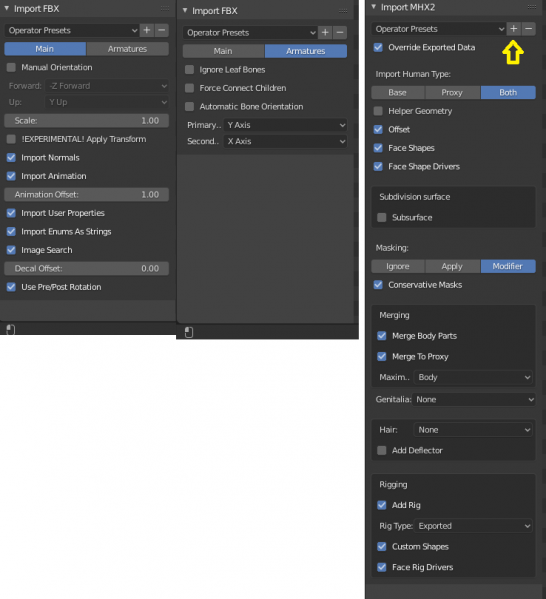Set masking to Ignore
546x599 pixels.
click(x=398, y=266)
